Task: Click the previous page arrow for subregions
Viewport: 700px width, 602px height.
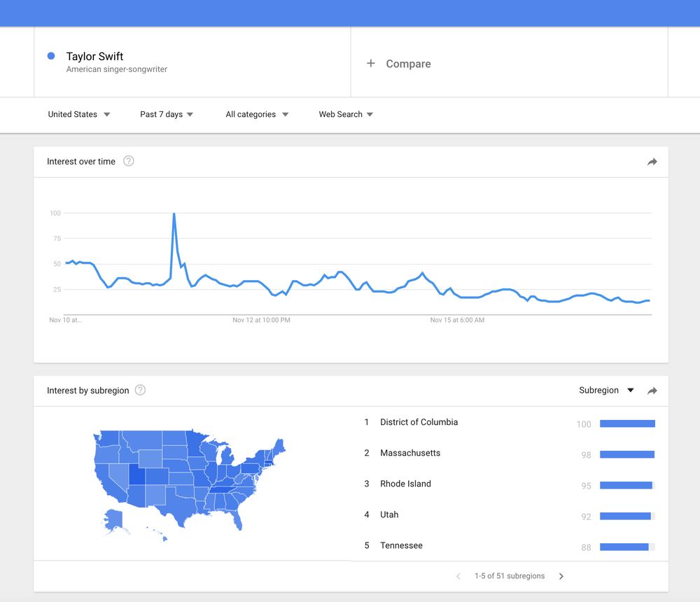Action: pos(458,576)
